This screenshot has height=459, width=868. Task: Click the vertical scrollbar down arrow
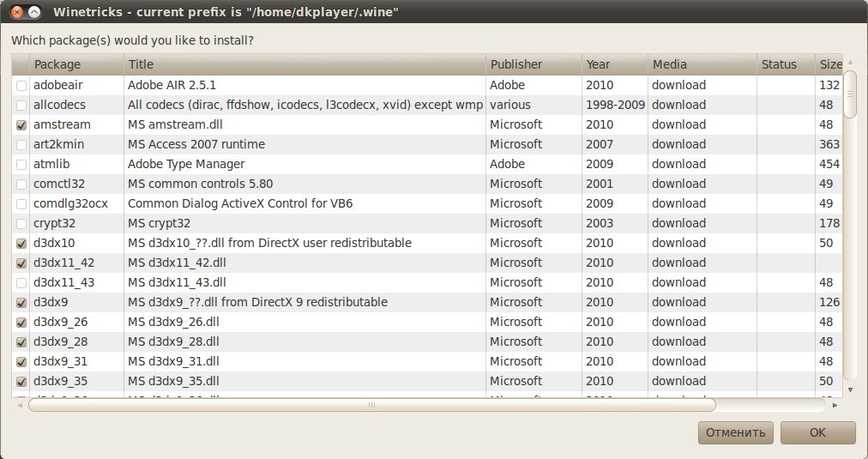coord(850,390)
